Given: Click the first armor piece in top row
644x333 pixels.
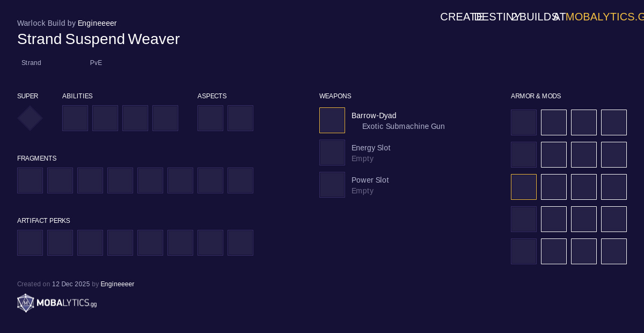Looking at the screenshot, I should (x=524, y=122).
